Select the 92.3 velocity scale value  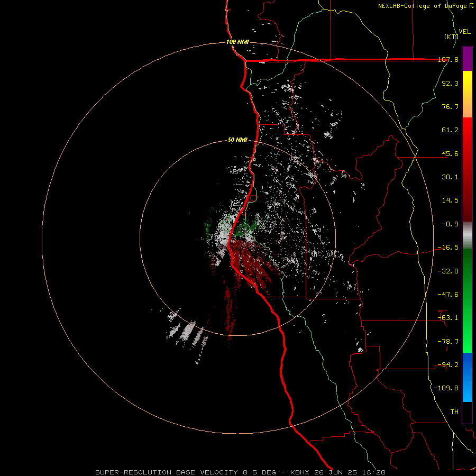click(450, 83)
